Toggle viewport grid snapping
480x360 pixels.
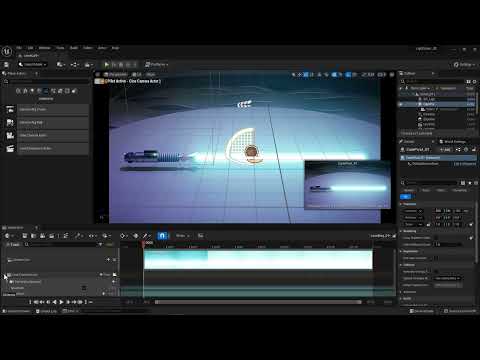coord(335,74)
